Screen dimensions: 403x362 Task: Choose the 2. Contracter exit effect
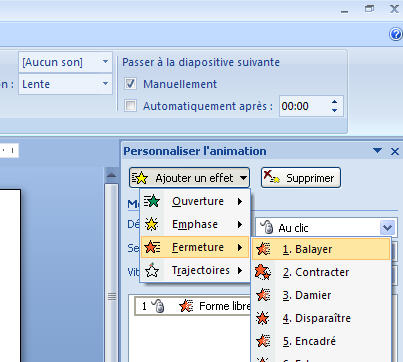pos(321,272)
